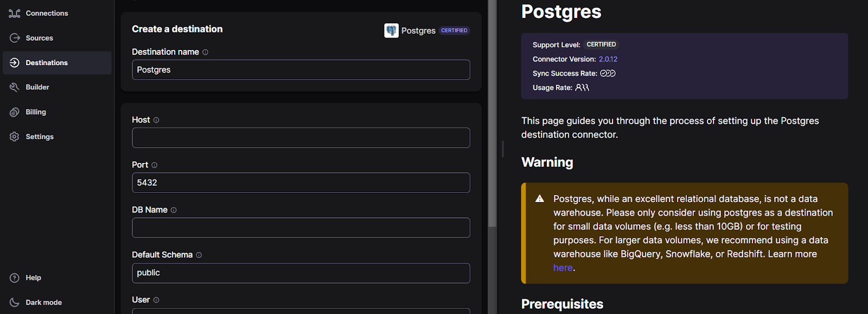Select Destinations in the sidebar
Screen dimensions: 868x314
[57, 63]
